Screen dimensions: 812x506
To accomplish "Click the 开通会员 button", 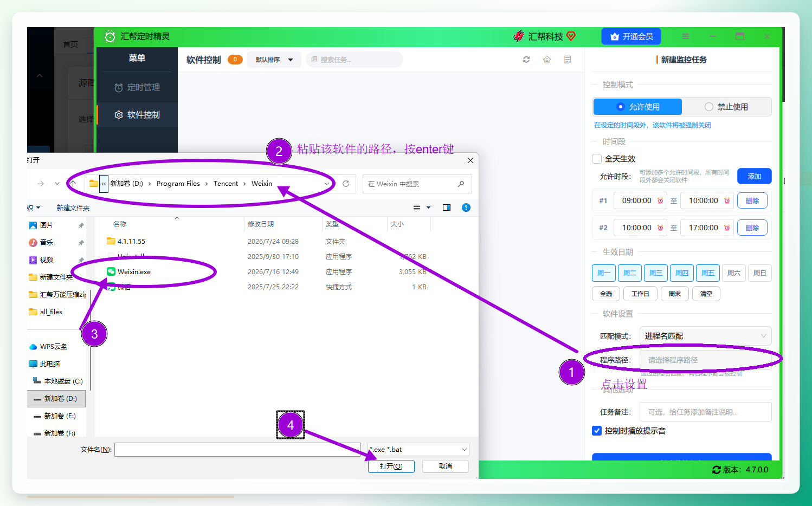I will tap(631, 36).
